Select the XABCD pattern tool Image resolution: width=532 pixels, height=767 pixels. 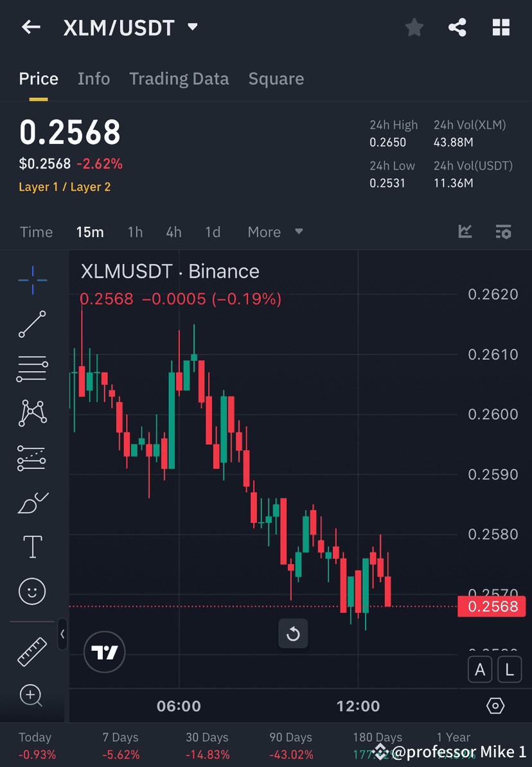(x=32, y=413)
